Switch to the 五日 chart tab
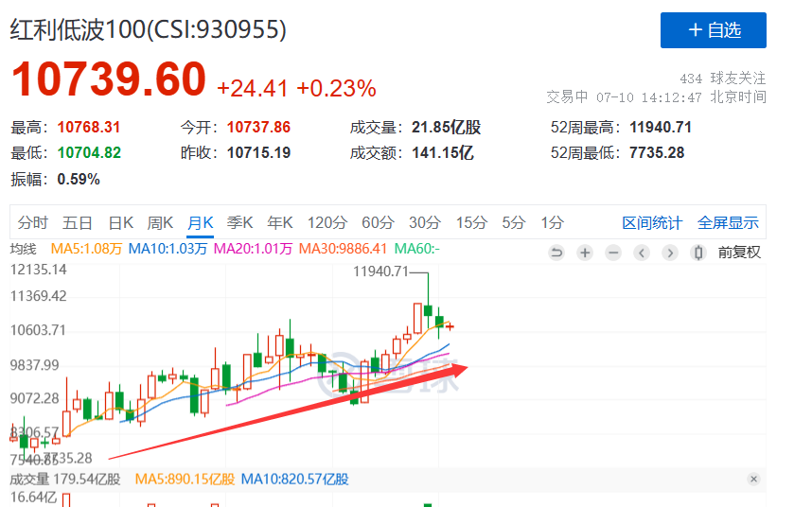Viewport: 812px width, 507px height. pyautogui.click(x=78, y=223)
